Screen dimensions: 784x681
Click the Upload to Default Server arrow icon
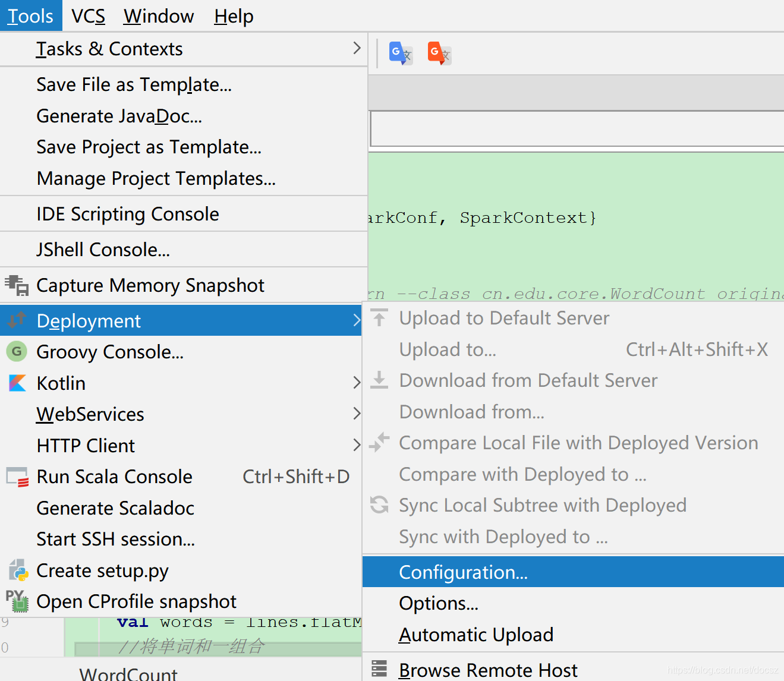379,318
